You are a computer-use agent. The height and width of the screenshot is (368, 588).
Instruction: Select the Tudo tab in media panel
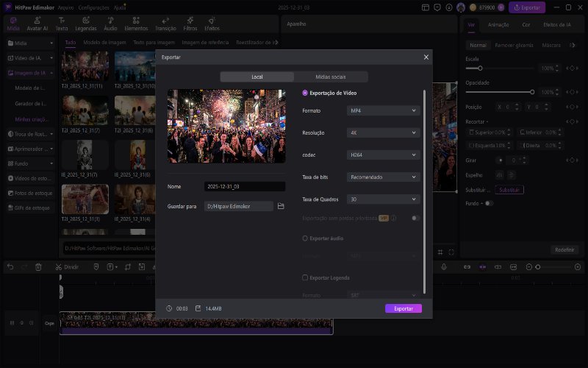coord(70,43)
